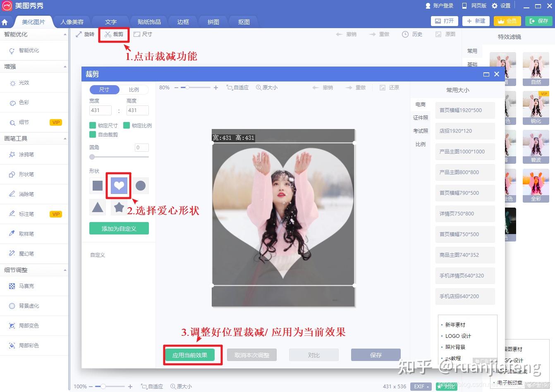Select the heart crop shape

119,186
